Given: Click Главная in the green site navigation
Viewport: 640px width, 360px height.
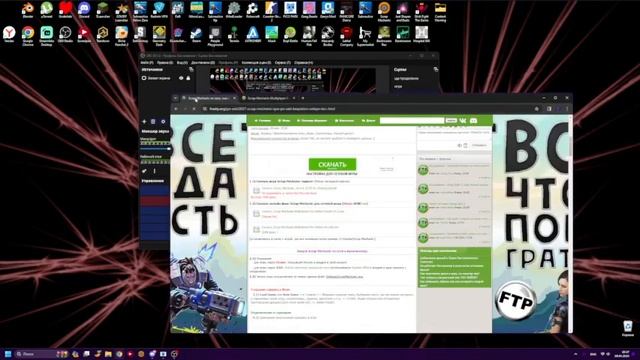Looking at the screenshot, I should (262, 120).
